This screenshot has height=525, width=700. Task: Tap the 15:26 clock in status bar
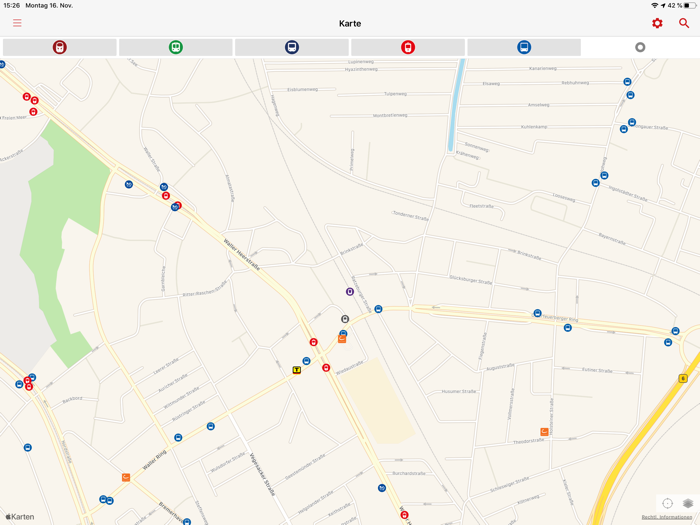(x=12, y=5)
